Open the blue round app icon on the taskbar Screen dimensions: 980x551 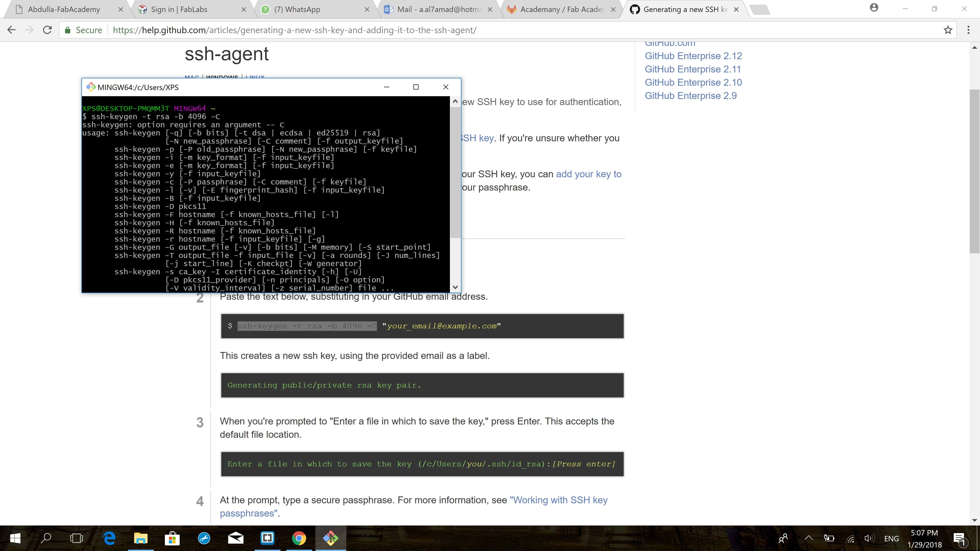(x=204, y=538)
